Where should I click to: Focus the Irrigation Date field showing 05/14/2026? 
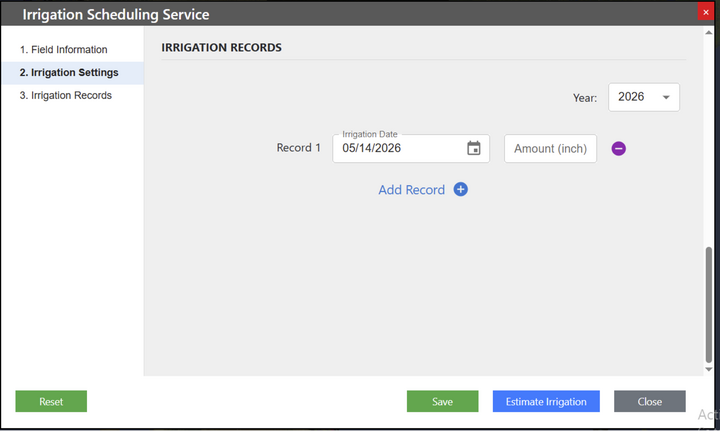411,148
